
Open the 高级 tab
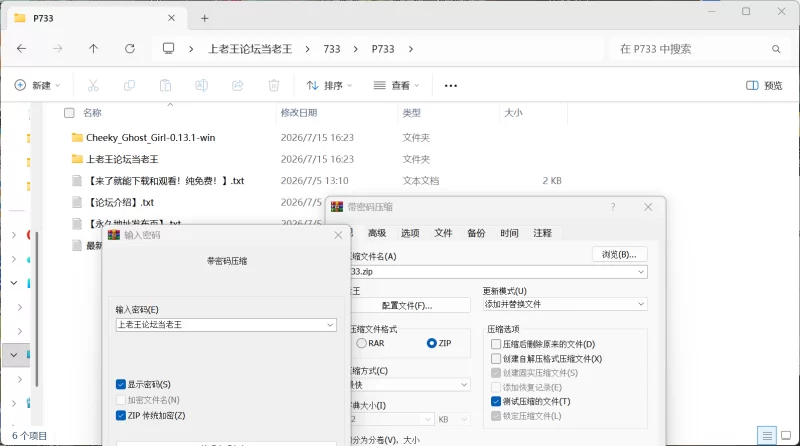(x=377, y=233)
